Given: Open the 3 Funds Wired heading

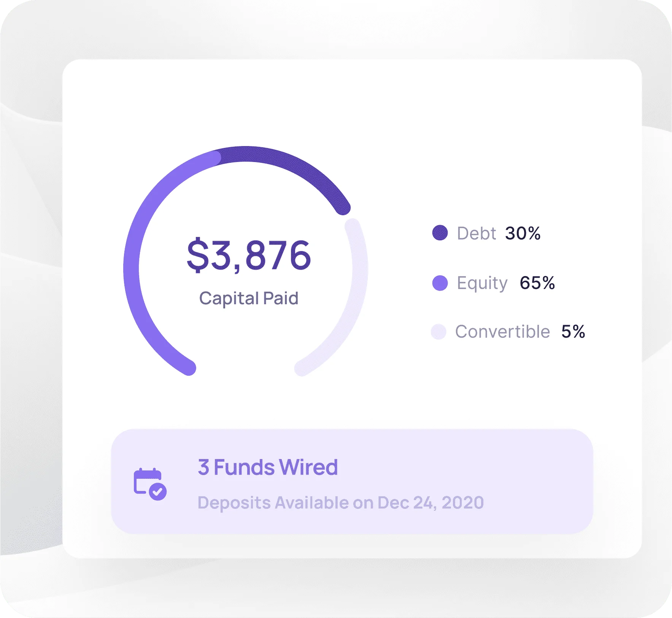Looking at the screenshot, I should click(x=268, y=467).
